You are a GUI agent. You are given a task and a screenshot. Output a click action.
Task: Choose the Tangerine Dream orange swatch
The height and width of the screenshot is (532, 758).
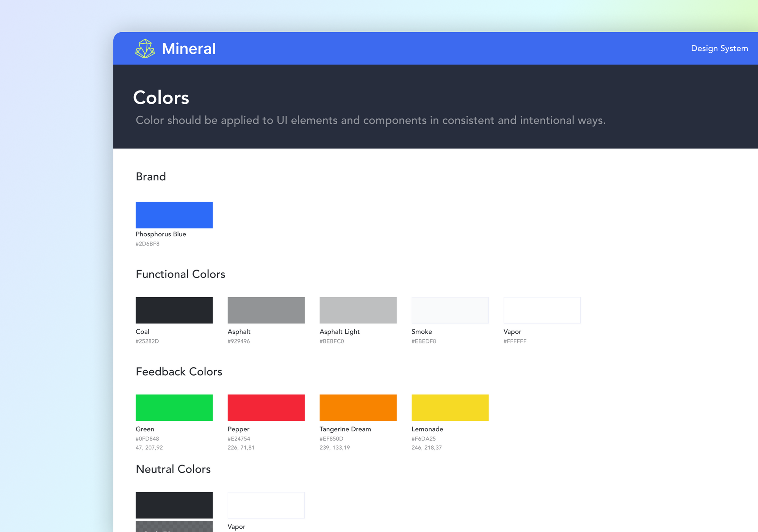click(358, 407)
